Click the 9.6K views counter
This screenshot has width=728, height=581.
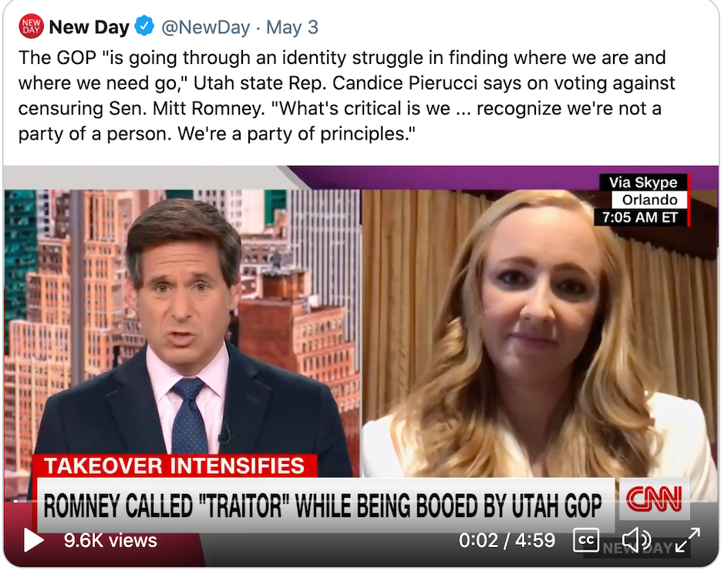[x=110, y=541]
